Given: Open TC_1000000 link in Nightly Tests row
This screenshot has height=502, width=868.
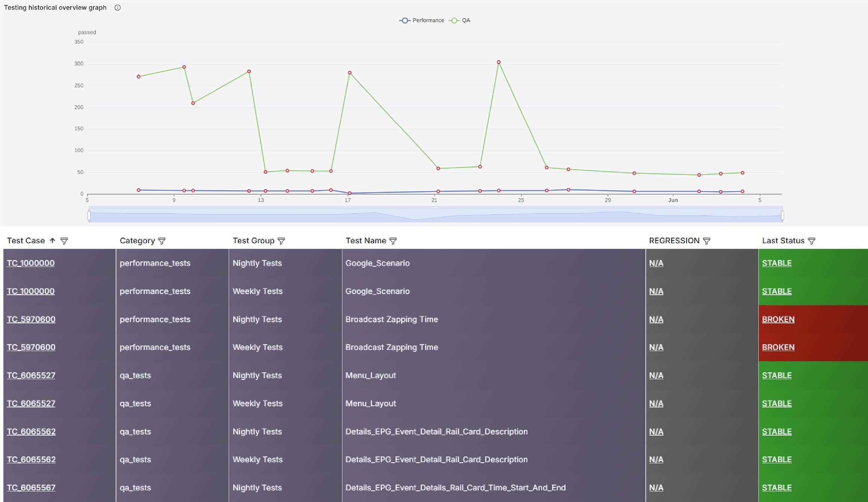Looking at the screenshot, I should coord(31,263).
